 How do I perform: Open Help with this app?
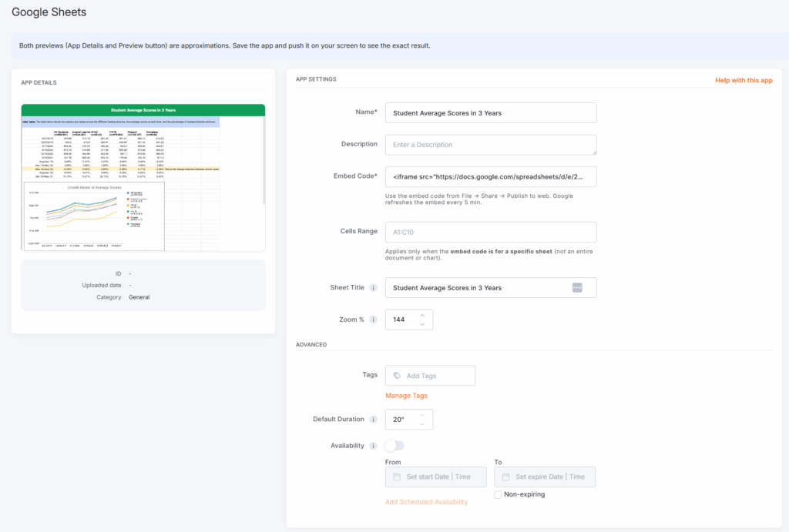743,79
